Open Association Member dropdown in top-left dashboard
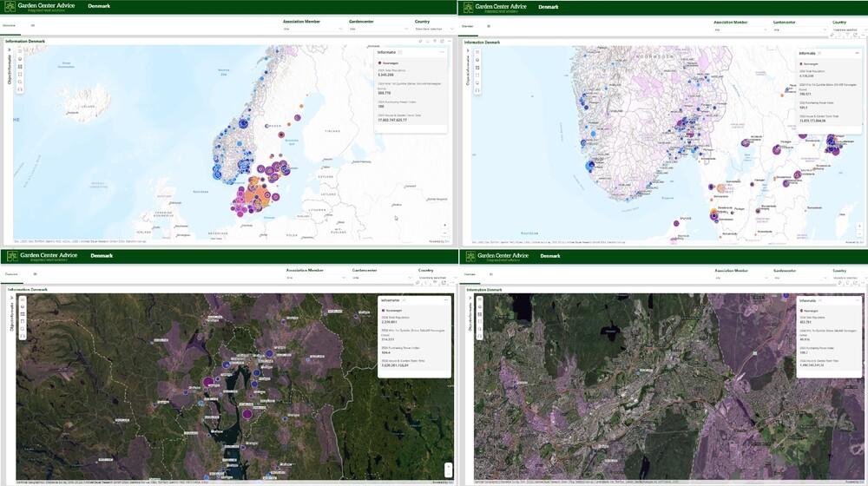The image size is (868, 486). click(313, 29)
